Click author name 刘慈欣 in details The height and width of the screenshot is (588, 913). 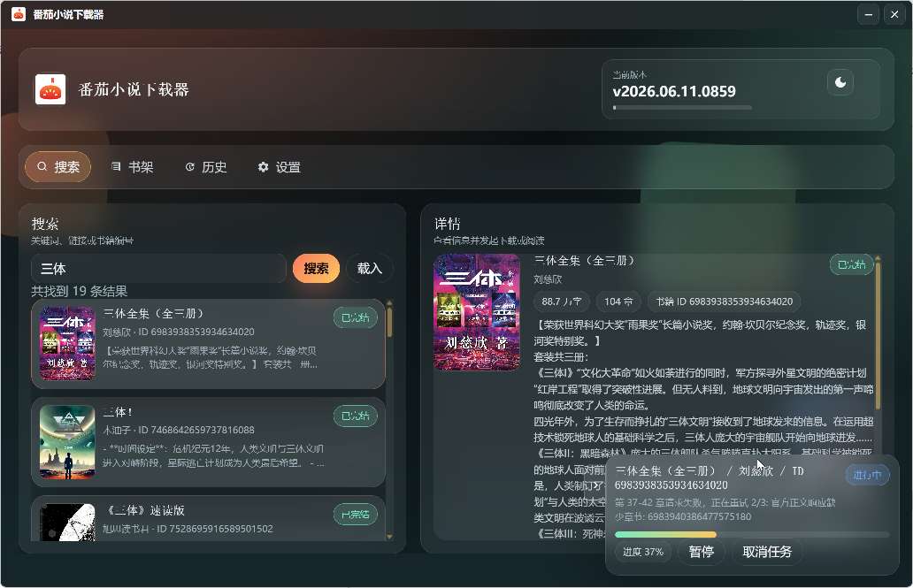tap(548, 279)
